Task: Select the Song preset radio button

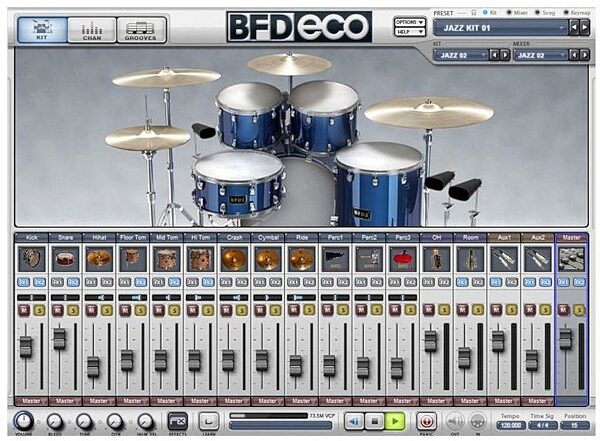Action: pyautogui.click(x=537, y=13)
